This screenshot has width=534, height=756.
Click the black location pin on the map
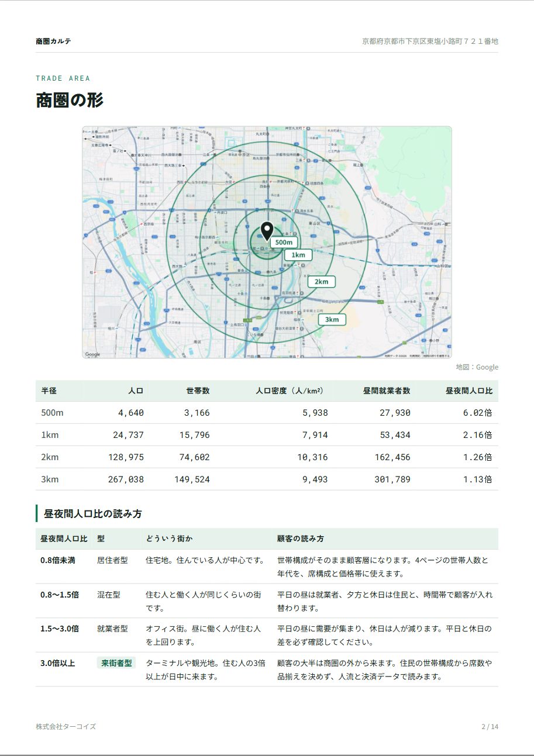(267, 232)
